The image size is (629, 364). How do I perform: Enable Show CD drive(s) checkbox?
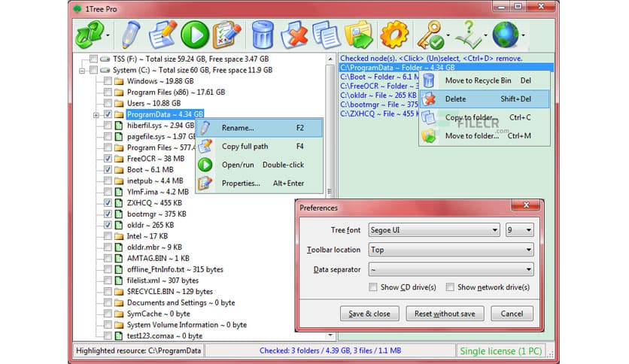pos(373,287)
